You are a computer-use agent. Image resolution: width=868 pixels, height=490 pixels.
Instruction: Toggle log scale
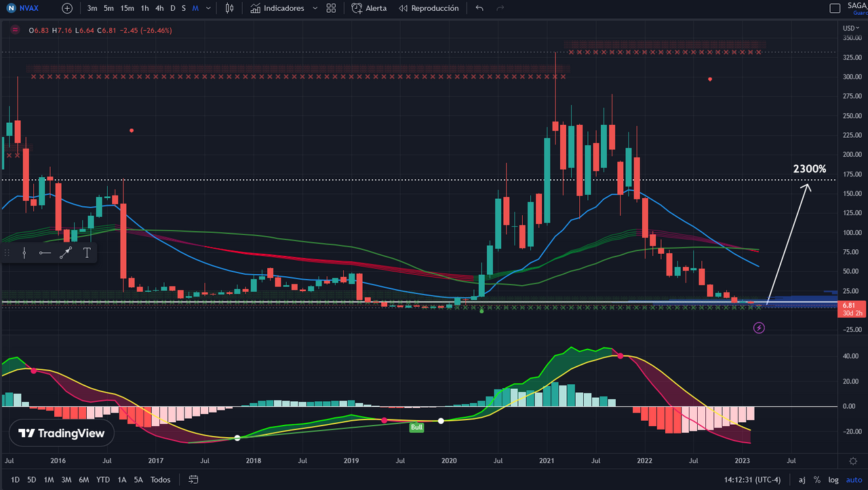point(833,480)
